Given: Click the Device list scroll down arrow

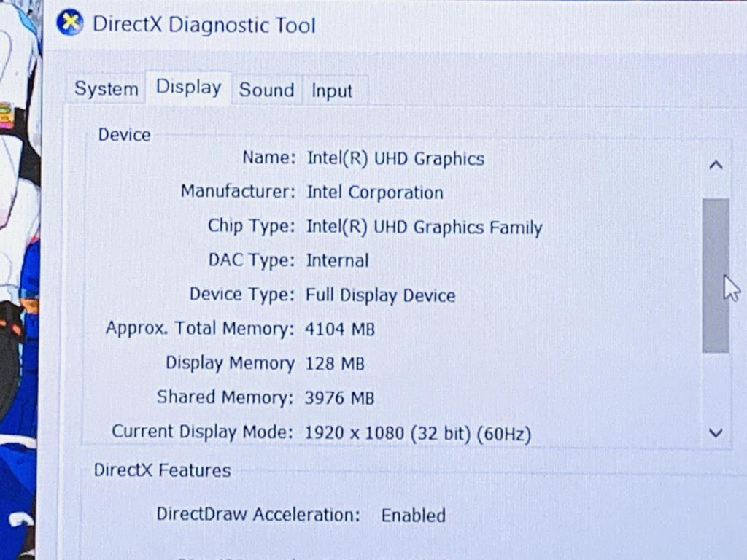Looking at the screenshot, I should [x=716, y=433].
